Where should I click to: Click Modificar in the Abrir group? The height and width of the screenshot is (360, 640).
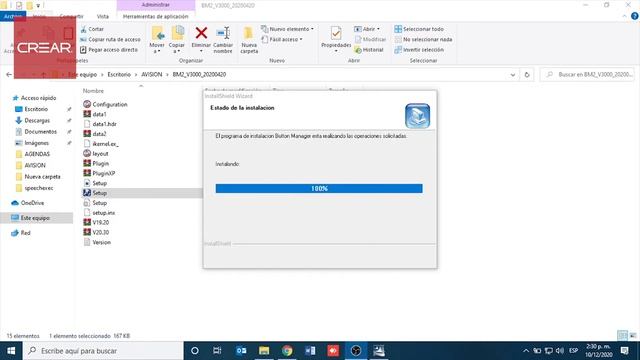pos(370,40)
